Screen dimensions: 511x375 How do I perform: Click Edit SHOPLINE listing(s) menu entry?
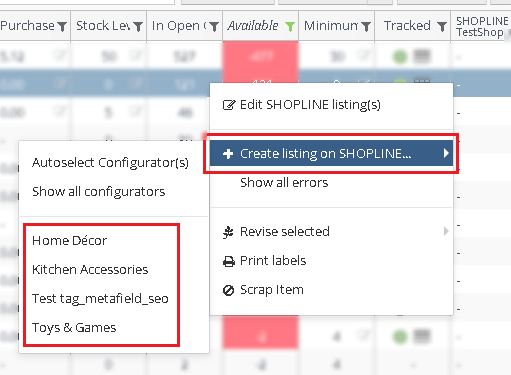tap(331, 105)
